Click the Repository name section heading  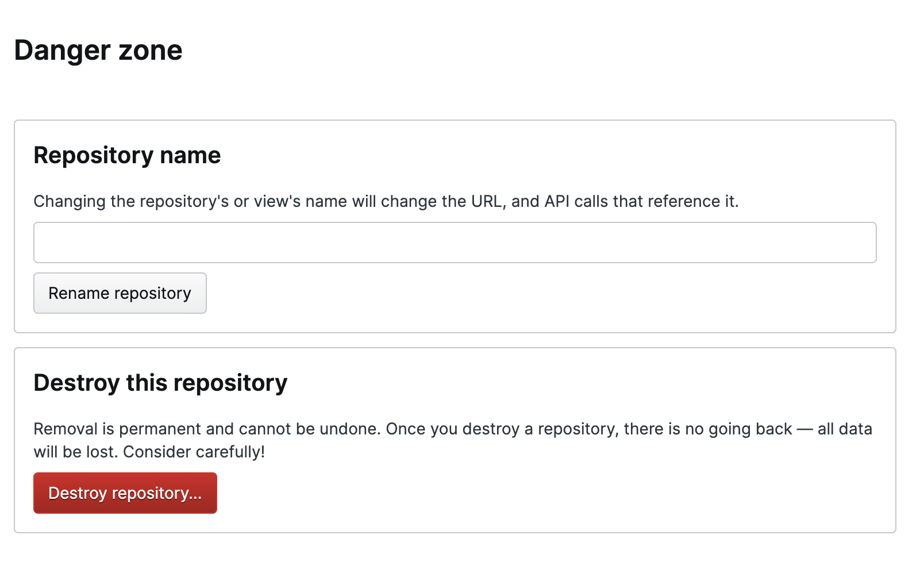click(x=127, y=156)
